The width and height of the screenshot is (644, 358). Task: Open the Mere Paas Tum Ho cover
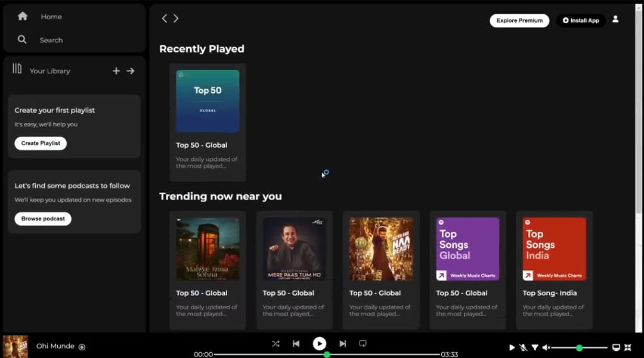295,249
